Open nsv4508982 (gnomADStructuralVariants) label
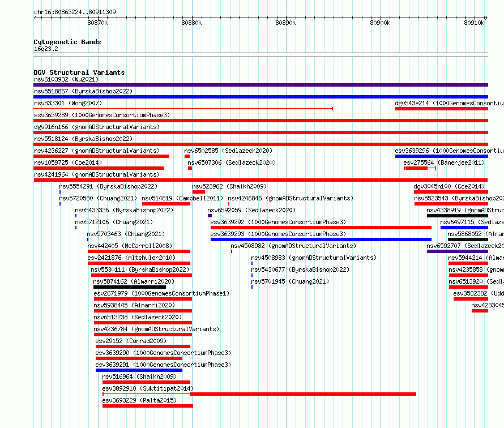This screenshot has width=504, height=428. pyautogui.click(x=293, y=246)
